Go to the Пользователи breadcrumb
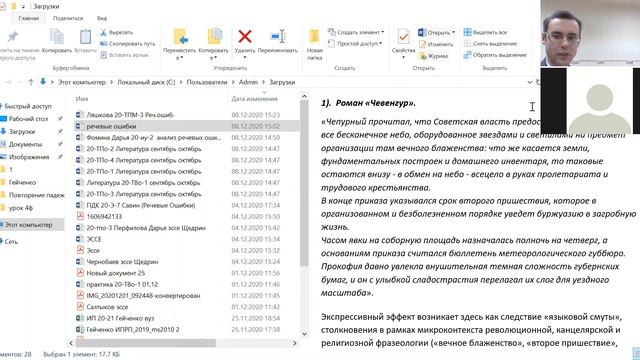Image resolution: width=640 pixels, height=360 pixels. pyautogui.click(x=207, y=82)
